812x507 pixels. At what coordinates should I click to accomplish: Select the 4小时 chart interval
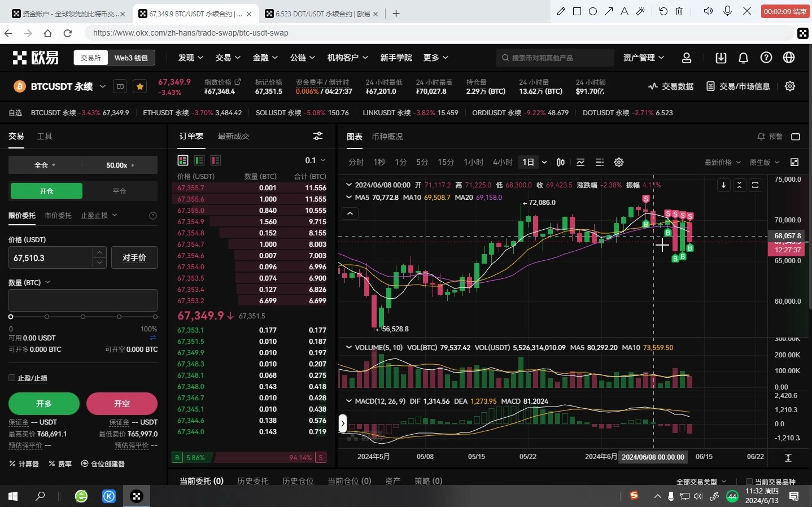[503, 162]
